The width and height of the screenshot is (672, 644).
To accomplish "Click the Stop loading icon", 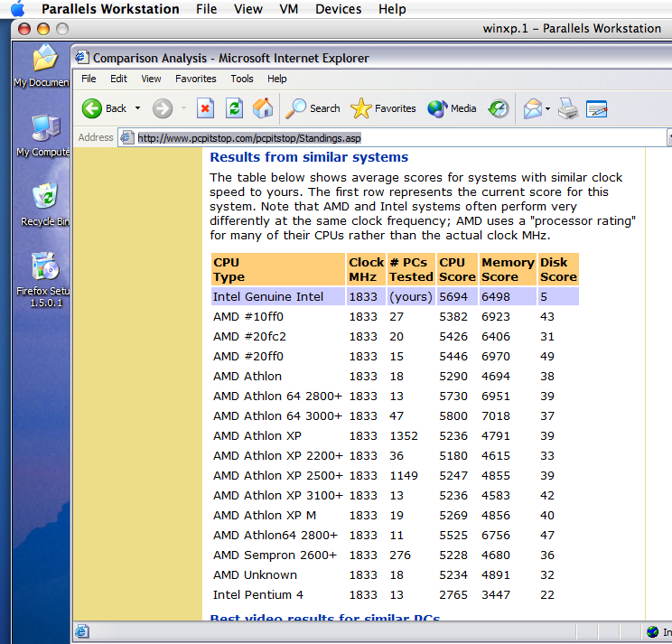I will (x=205, y=108).
